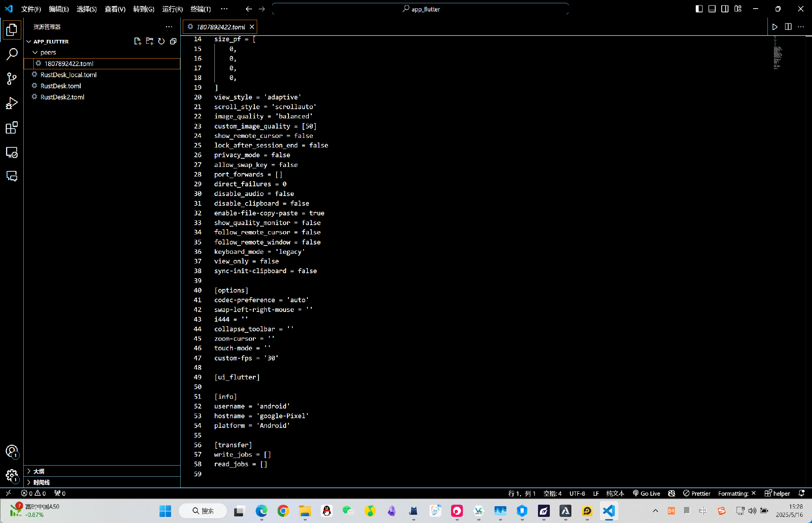Screen dimensions: 812x523
Task: Refresh the explorer file tree
Action: point(161,42)
